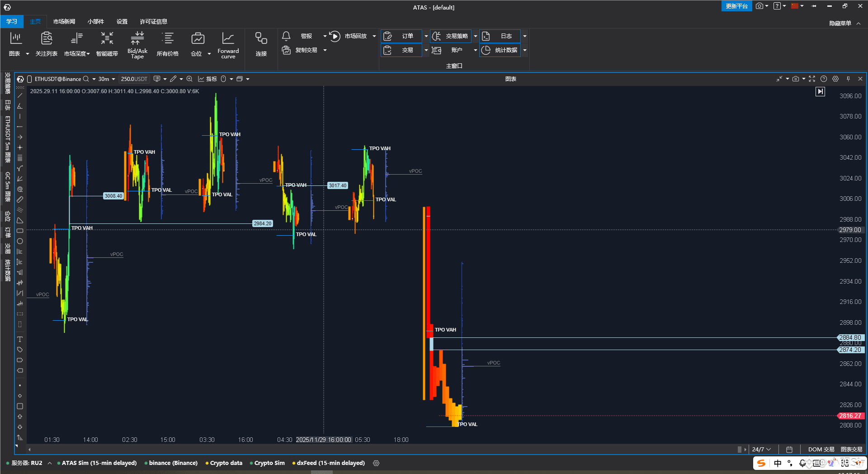Toggle the chart panel pin
868x474 pixels.
[848, 79]
